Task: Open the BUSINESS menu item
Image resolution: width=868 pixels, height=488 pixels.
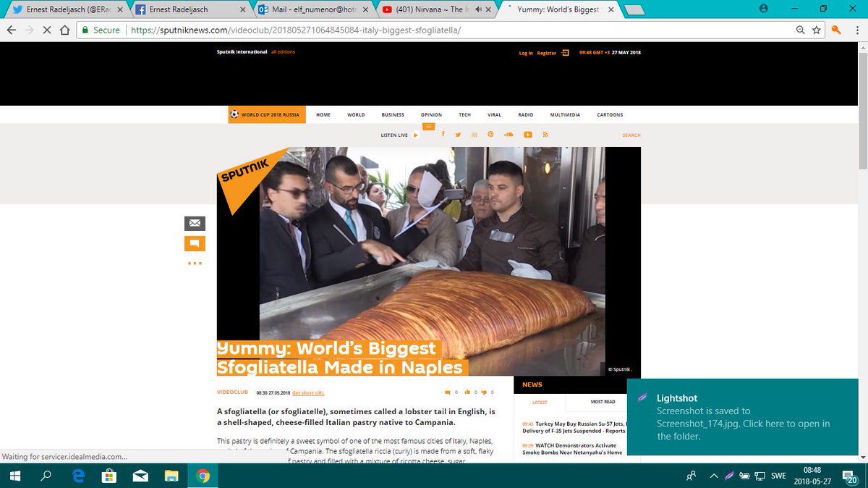Action: (393, 114)
